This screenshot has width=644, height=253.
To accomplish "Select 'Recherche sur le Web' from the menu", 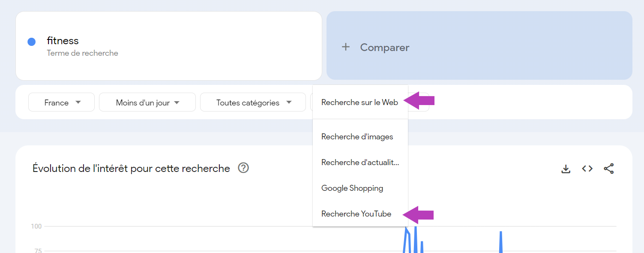I will (359, 102).
